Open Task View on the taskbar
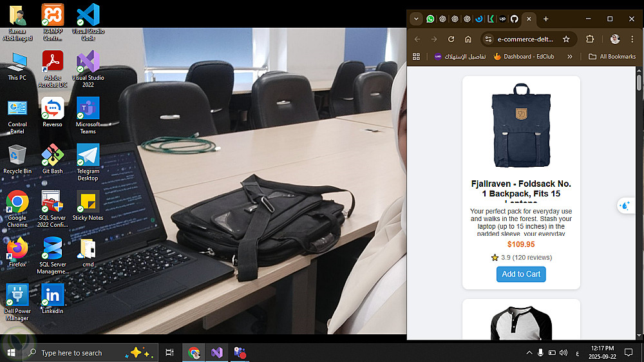The height and width of the screenshot is (362, 644). point(169,352)
